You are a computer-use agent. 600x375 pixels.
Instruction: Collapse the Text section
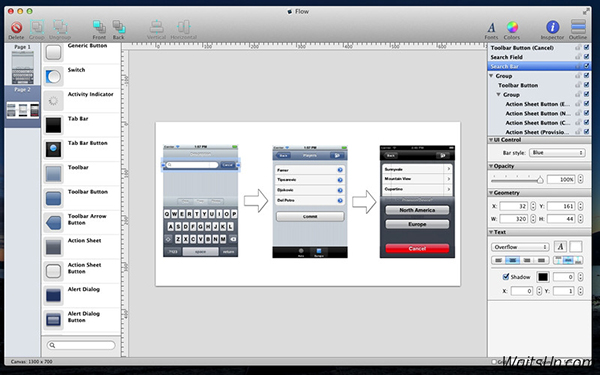click(491, 232)
